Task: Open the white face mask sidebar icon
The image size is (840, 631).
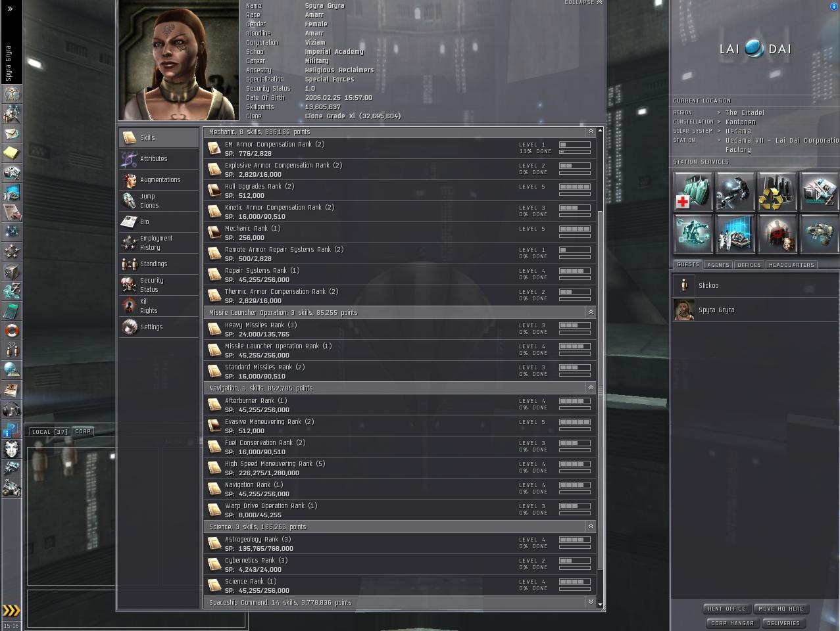Action: [x=12, y=449]
